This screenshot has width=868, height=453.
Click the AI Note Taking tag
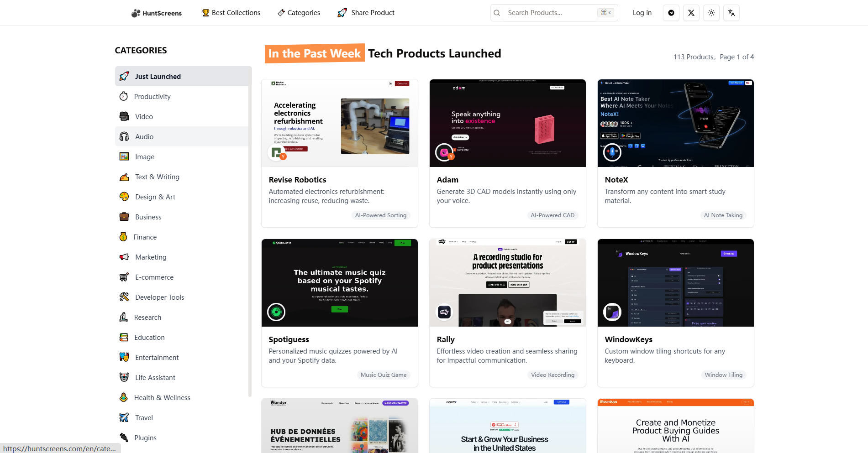[x=723, y=215]
